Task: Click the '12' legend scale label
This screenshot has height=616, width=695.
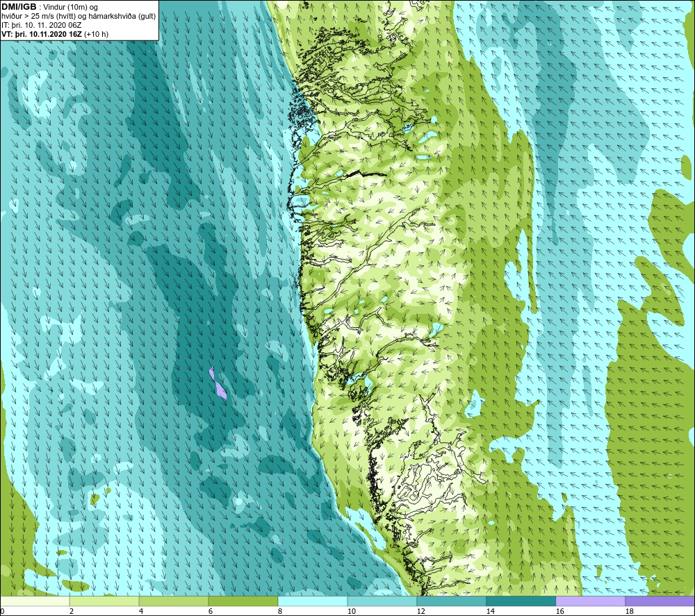Action: [420, 611]
